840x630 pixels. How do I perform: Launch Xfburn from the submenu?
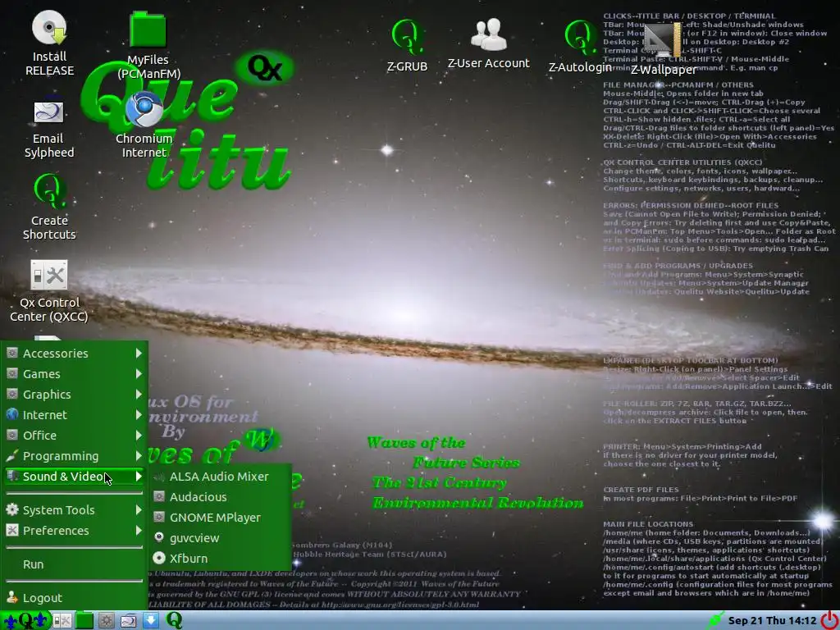click(221, 558)
